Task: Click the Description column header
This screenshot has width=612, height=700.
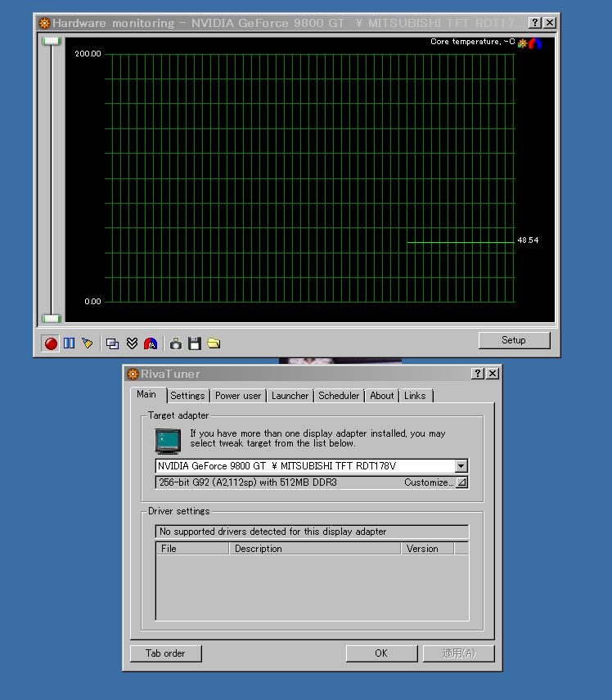Action: (315, 549)
